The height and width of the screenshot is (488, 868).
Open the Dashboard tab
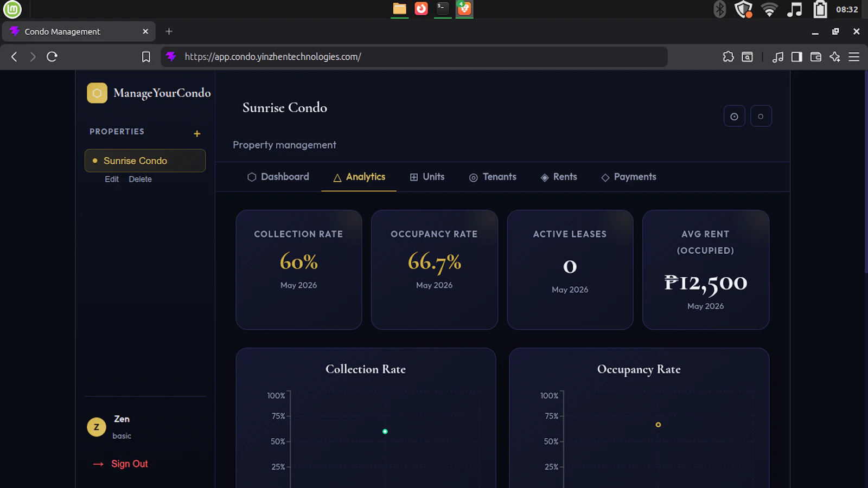coord(278,177)
